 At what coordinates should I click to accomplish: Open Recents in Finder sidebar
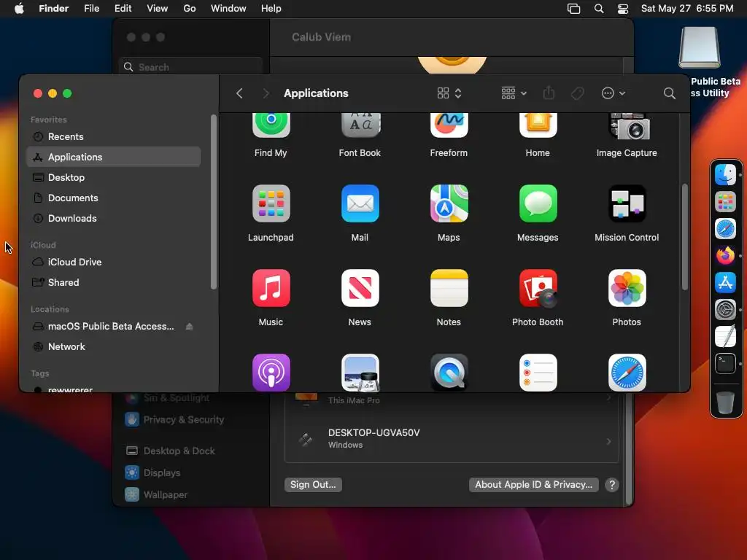pos(113,136)
